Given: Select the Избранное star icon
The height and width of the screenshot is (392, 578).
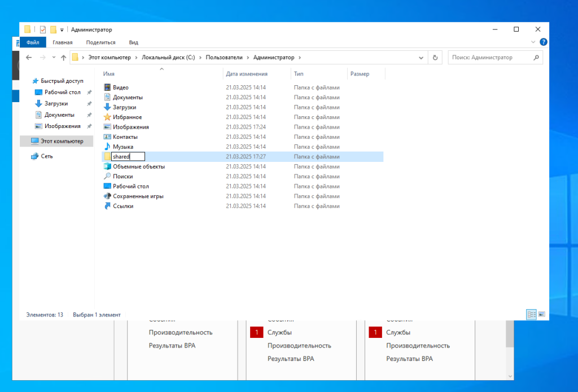Looking at the screenshot, I should click(x=107, y=117).
